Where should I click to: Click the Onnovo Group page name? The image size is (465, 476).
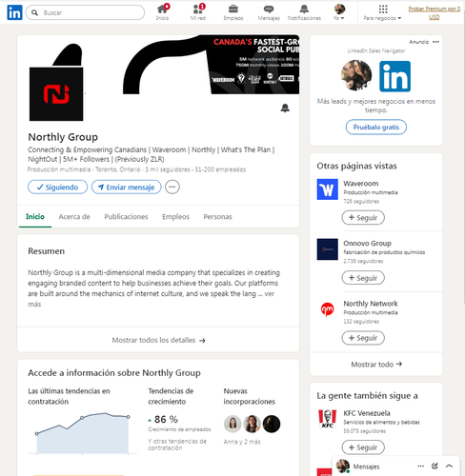[x=367, y=244]
